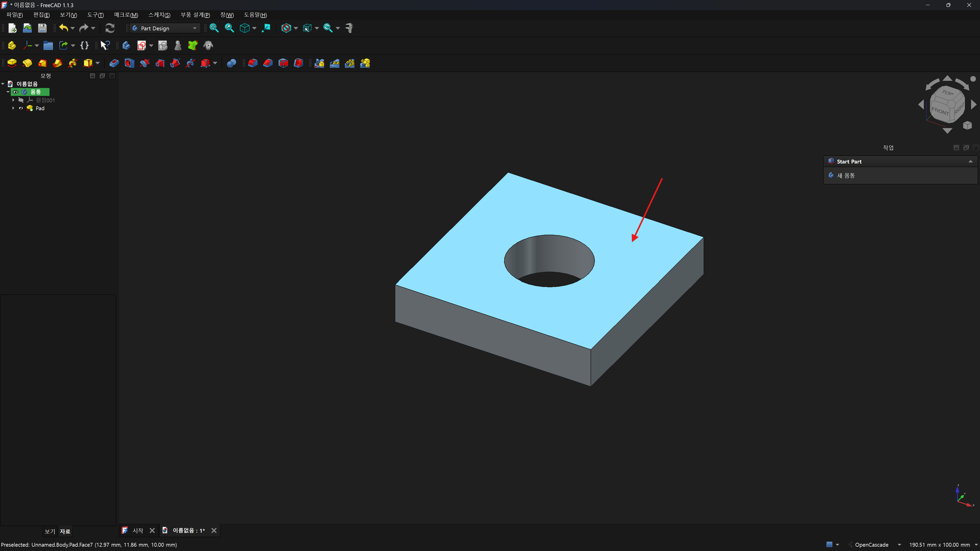Click the What's This help cursor icon

[105, 46]
